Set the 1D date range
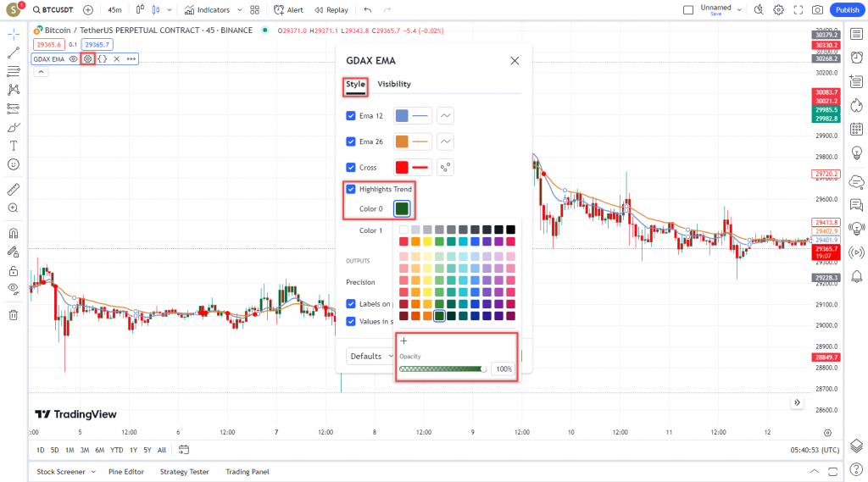Image resolution: width=868 pixels, height=482 pixels. coord(41,451)
